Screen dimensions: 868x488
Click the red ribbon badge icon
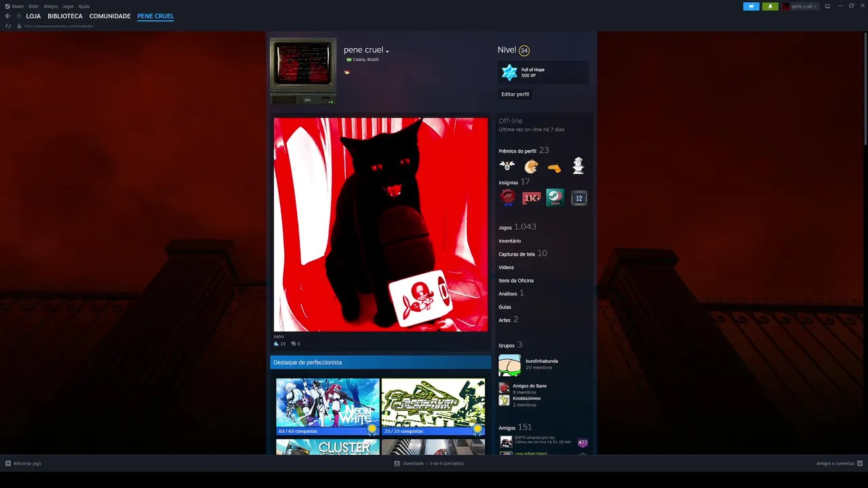508,197
